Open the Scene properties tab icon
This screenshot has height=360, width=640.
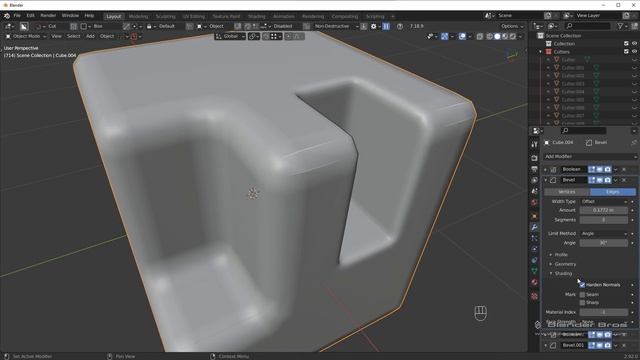pyautogui.click(x=534, y=191)
